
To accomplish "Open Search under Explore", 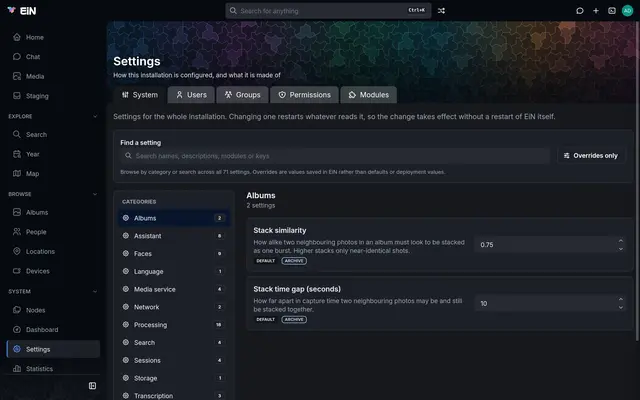I will pyautogui.click(x=53, y=134).
